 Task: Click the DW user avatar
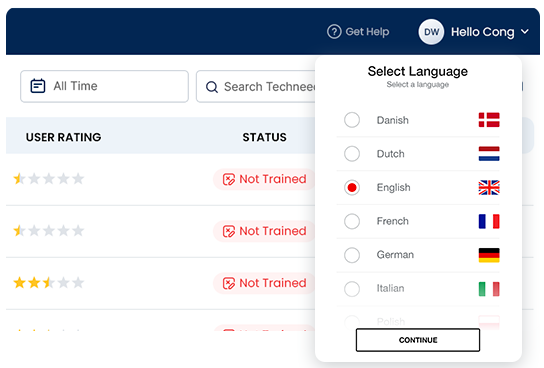(431, 32)
